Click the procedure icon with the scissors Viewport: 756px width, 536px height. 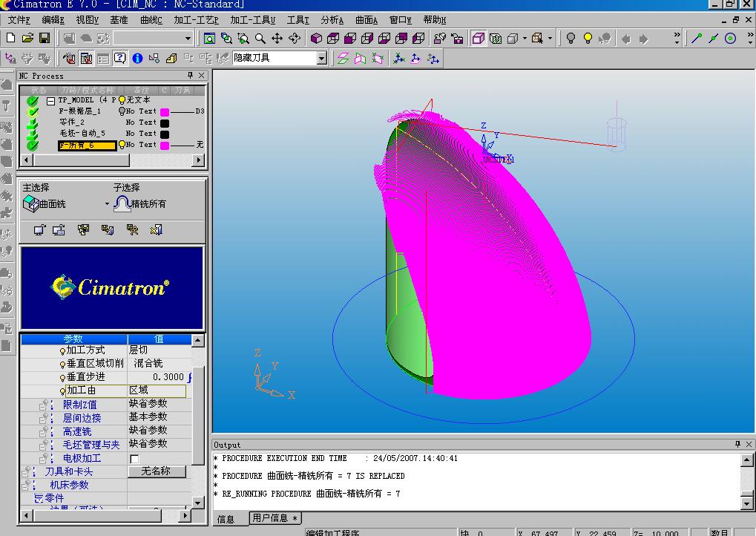132,229
